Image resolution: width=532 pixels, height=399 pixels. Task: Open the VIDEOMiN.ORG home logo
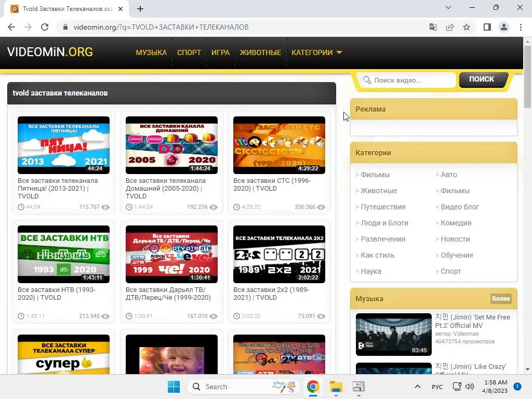(x=50, y=52)
